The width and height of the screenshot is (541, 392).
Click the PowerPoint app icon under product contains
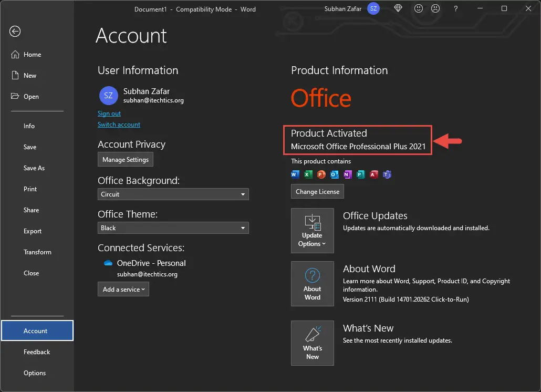click(x=321, y=174)
